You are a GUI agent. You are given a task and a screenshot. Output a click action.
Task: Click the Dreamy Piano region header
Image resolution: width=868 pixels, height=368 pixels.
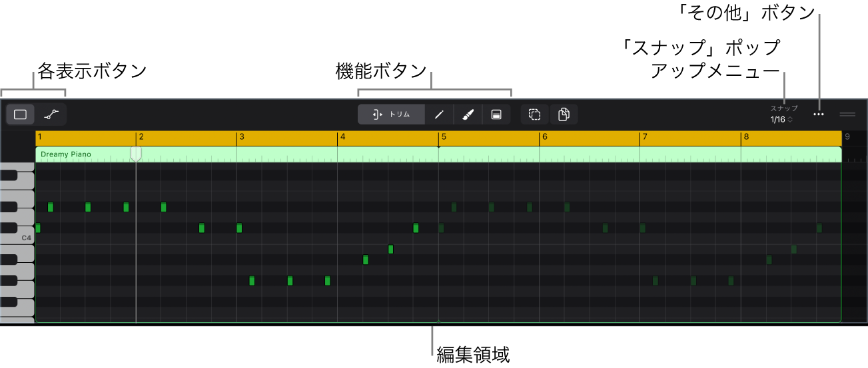pyautogui.click(x=67, y=154)
